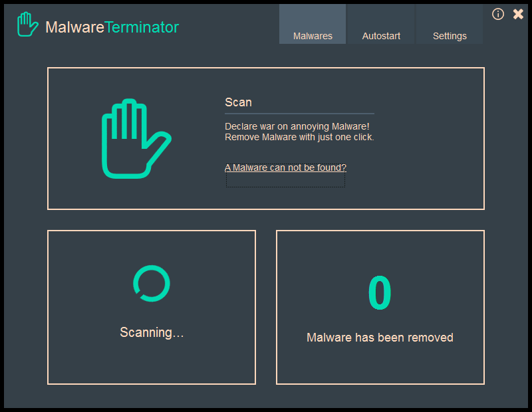Click "Malware has been removed" label

coord(380,338)
